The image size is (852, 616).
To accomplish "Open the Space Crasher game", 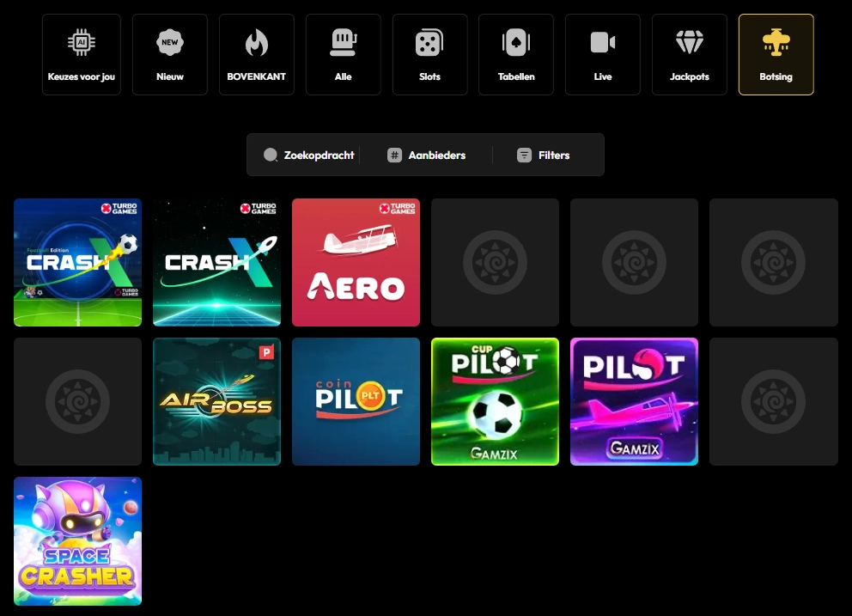I will (77, 541).
